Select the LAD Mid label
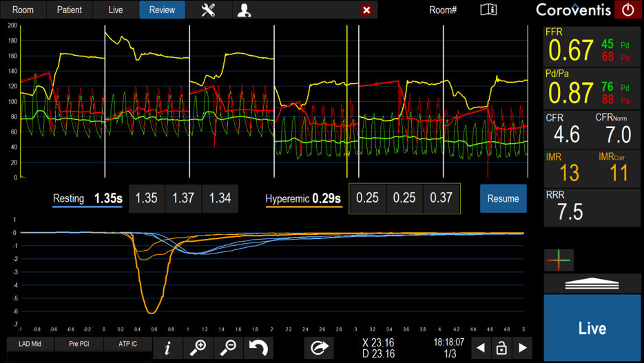644x363 pixels. click(x=30, y=344)
